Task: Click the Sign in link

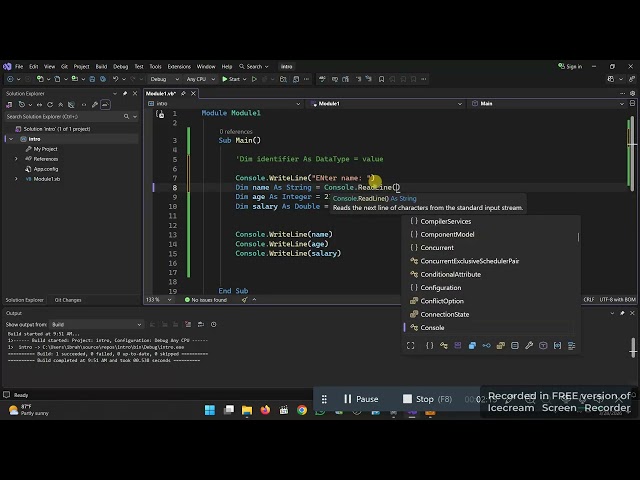Action: 570,67
